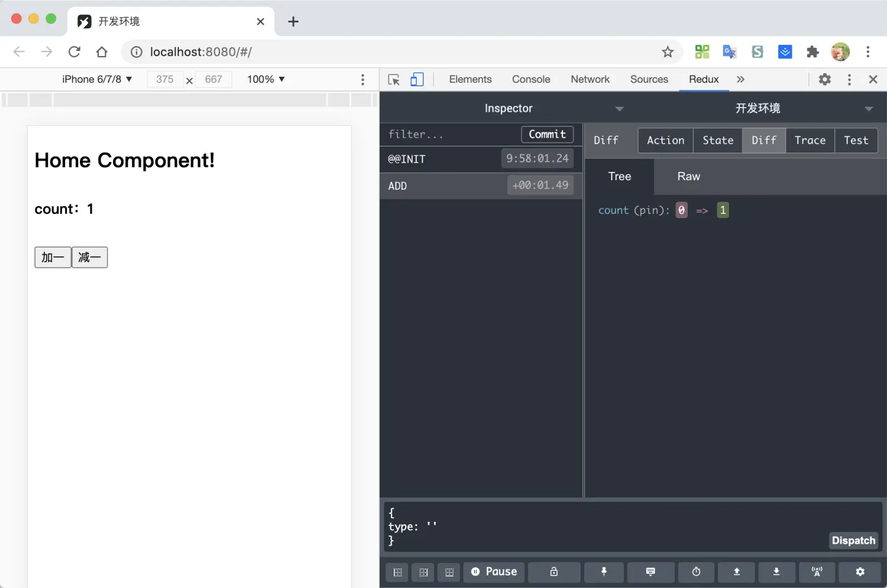This screenshot has height=588, width=887.
Task: Select the Redux DevTools tab
Action: coord(704,80)
